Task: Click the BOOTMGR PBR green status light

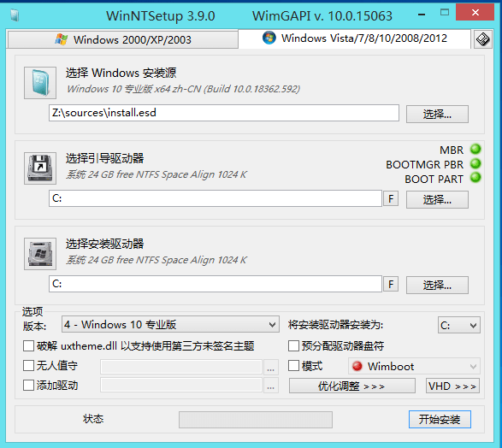Action: coord(475,163)
